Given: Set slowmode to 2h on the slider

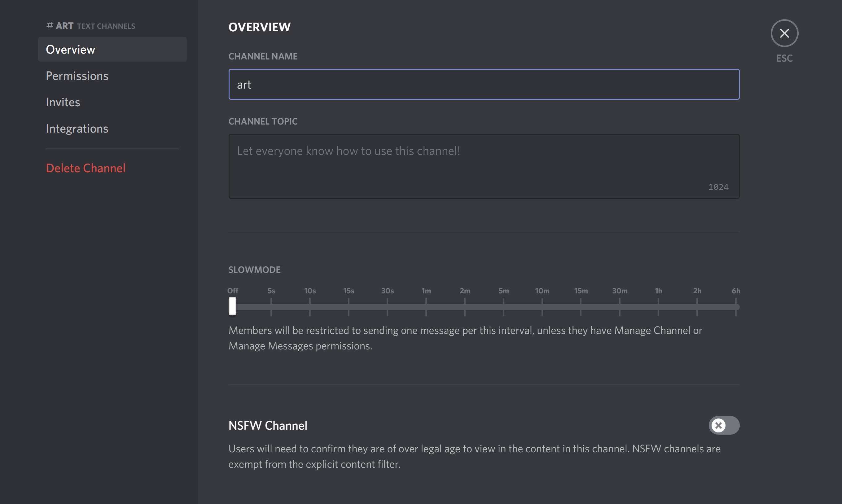Looking at the screenshot, I should tap(697, 307).
